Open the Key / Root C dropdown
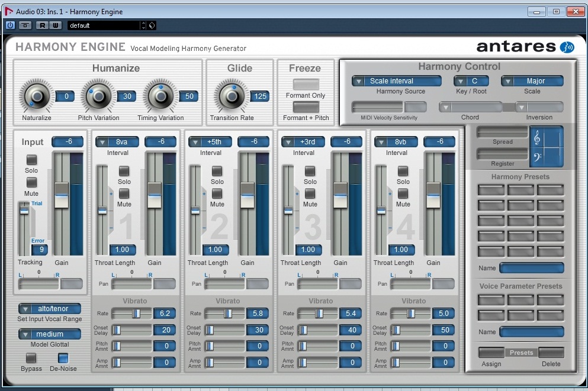This screenshot has height=391, width=588. [471, 81]
